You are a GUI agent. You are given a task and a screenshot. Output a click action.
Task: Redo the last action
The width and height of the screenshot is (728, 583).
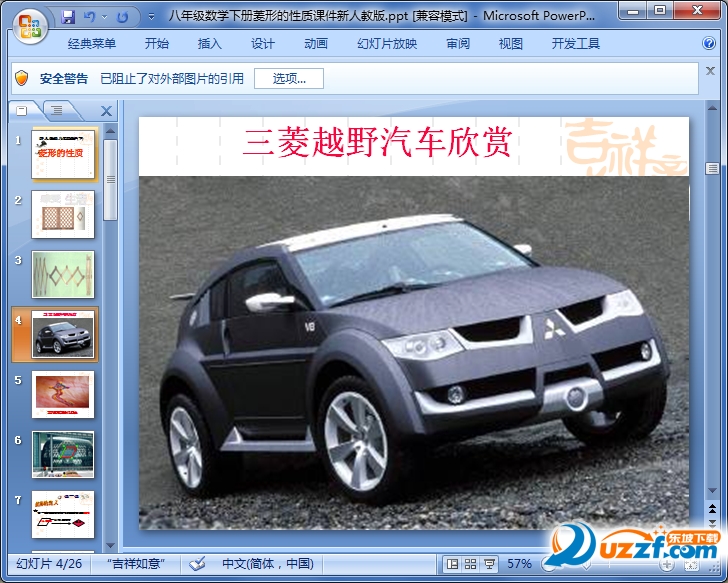122,17
